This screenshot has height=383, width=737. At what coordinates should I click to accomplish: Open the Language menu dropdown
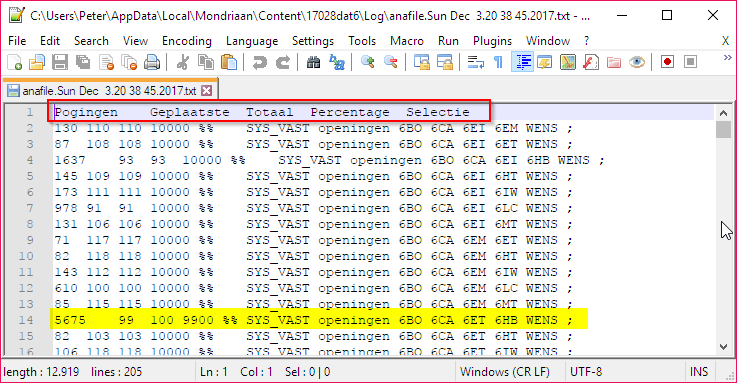pyautogui.click(x=252, y=41)
